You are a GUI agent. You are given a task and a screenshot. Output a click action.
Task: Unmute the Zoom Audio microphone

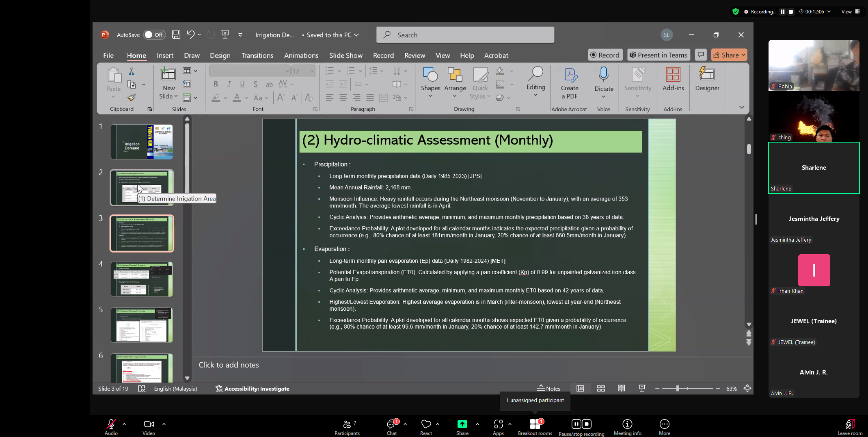(111, 428)
